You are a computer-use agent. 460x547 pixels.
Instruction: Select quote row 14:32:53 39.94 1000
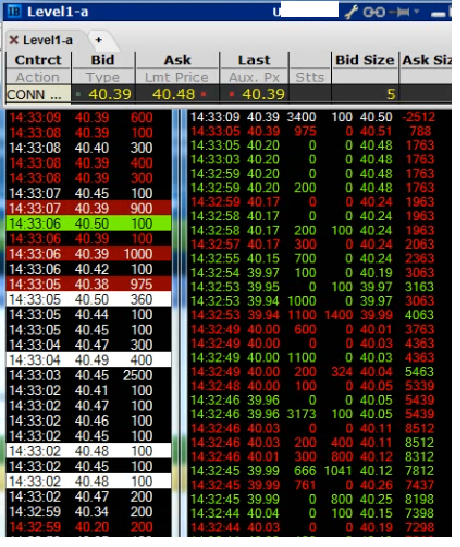pos(312,301)
